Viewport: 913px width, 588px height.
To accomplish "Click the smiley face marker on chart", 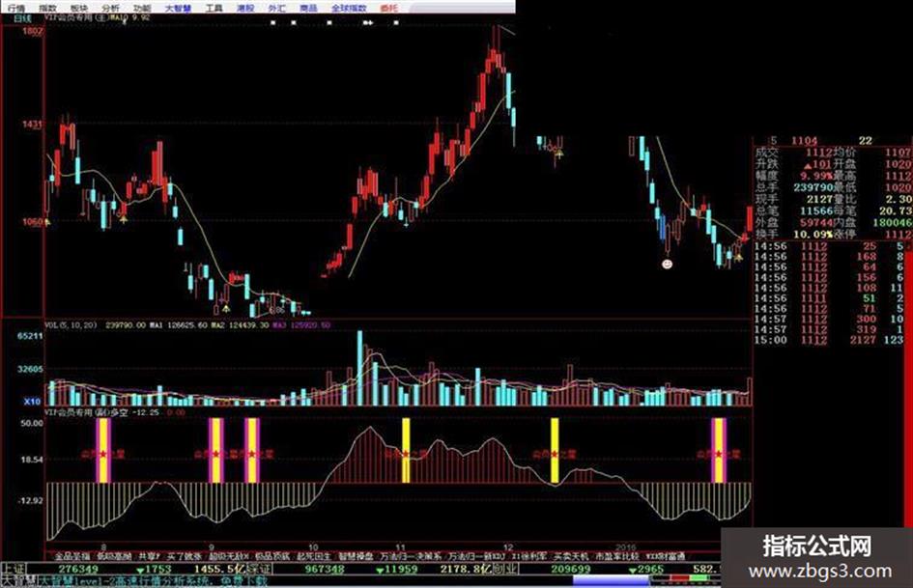I will click(x=668, y=265).
